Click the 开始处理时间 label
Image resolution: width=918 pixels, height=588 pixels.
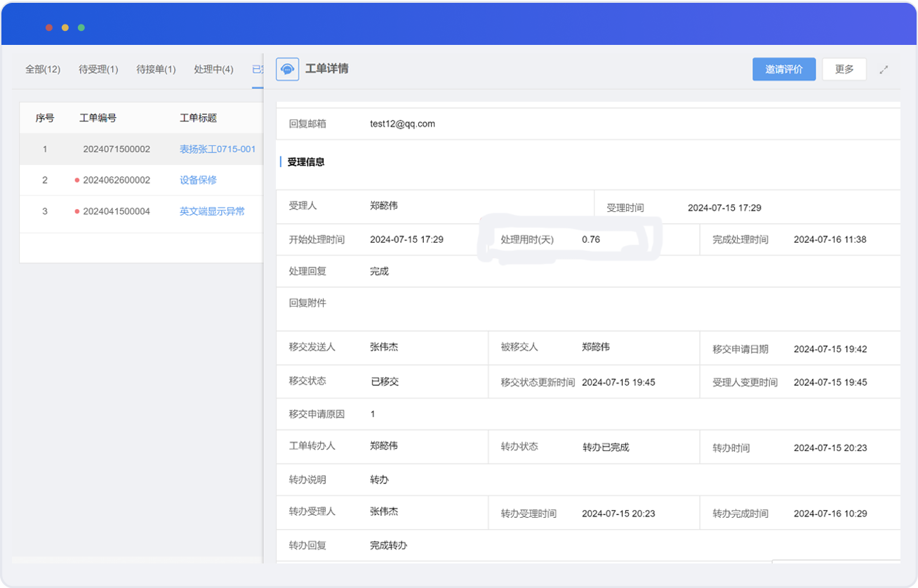(317, 239)
